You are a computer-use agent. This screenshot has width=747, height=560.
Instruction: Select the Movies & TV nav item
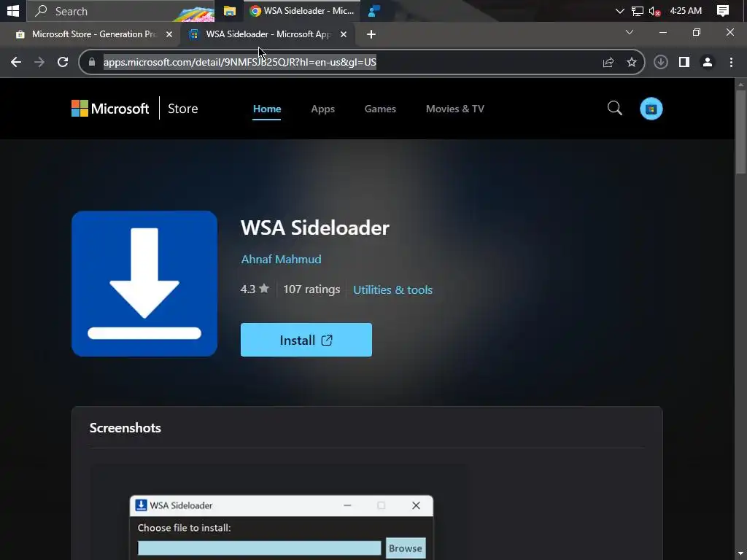(455, 109)
